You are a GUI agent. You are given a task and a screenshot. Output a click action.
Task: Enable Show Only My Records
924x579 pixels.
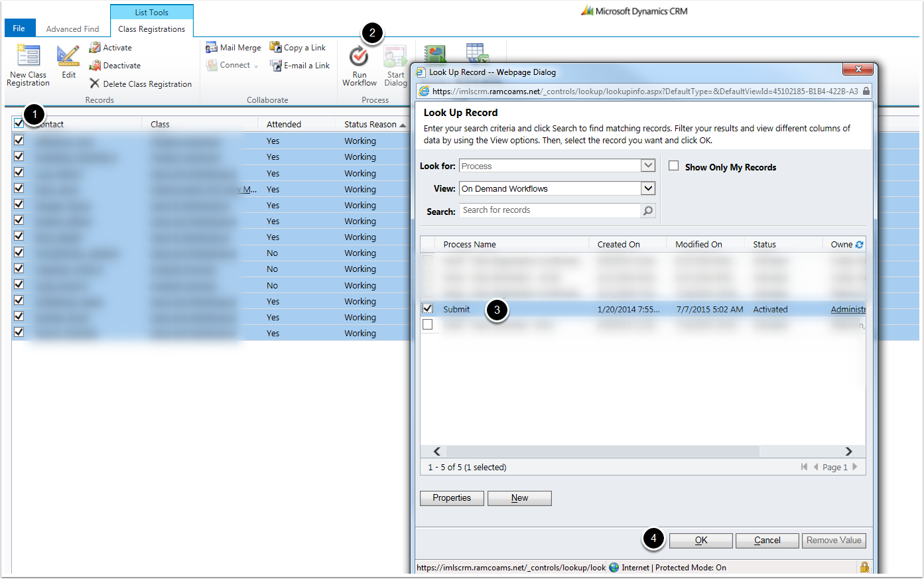coord(673,166)
